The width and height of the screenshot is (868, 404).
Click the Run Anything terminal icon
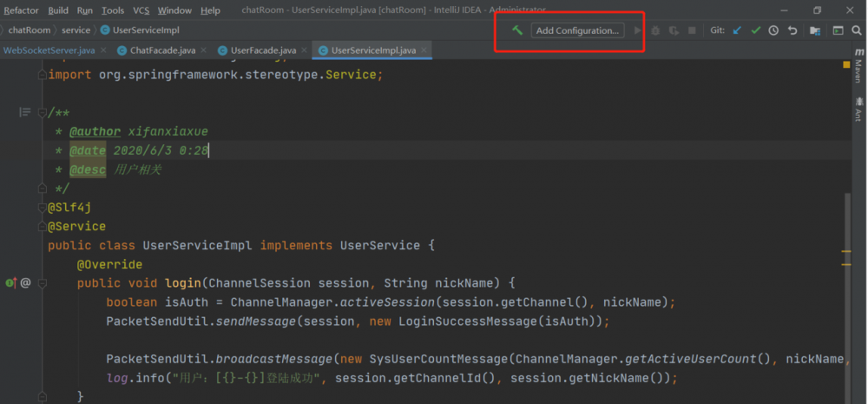(838, 30)
